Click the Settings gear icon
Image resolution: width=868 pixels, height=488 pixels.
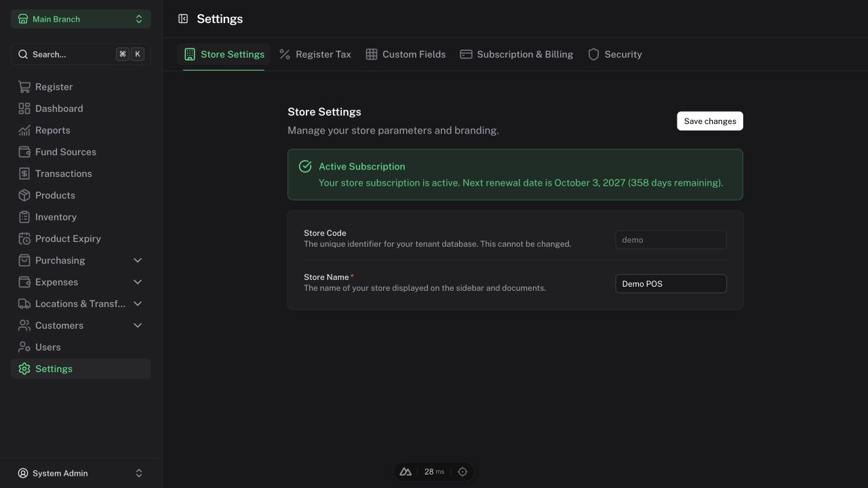[x=24, y=369]
